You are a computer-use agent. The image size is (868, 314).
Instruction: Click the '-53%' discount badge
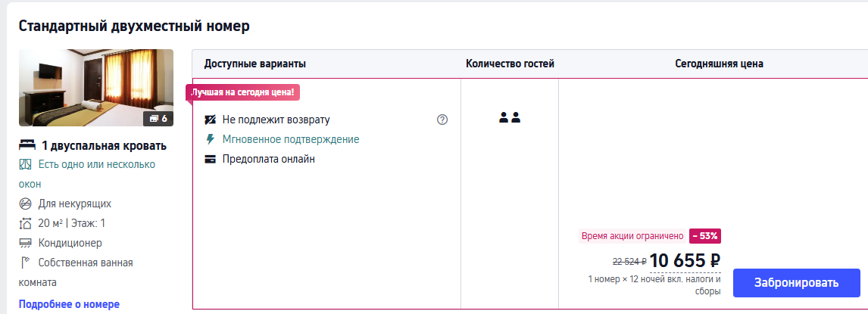pos(704,235)
